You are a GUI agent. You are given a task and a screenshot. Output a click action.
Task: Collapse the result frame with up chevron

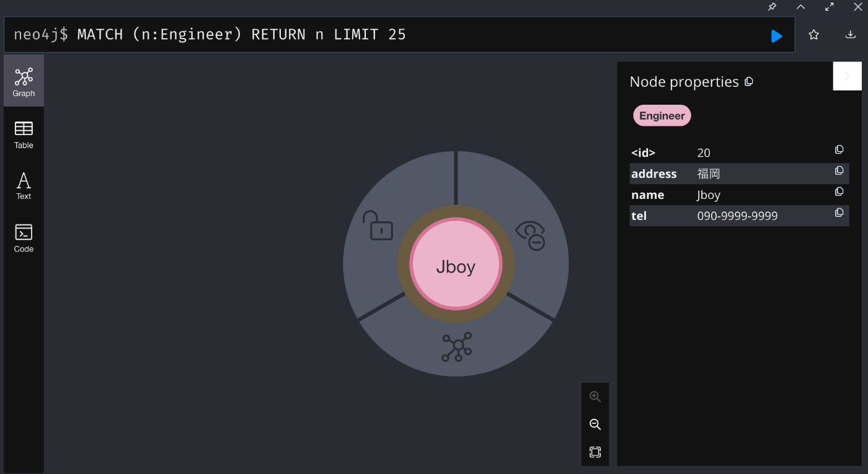tap(800, 7)
